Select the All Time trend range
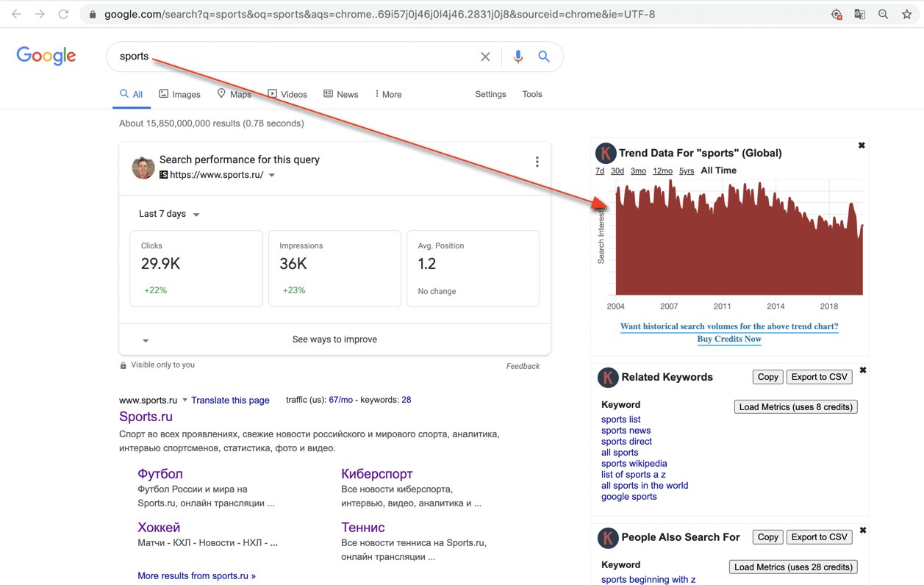 pos(718,171)
